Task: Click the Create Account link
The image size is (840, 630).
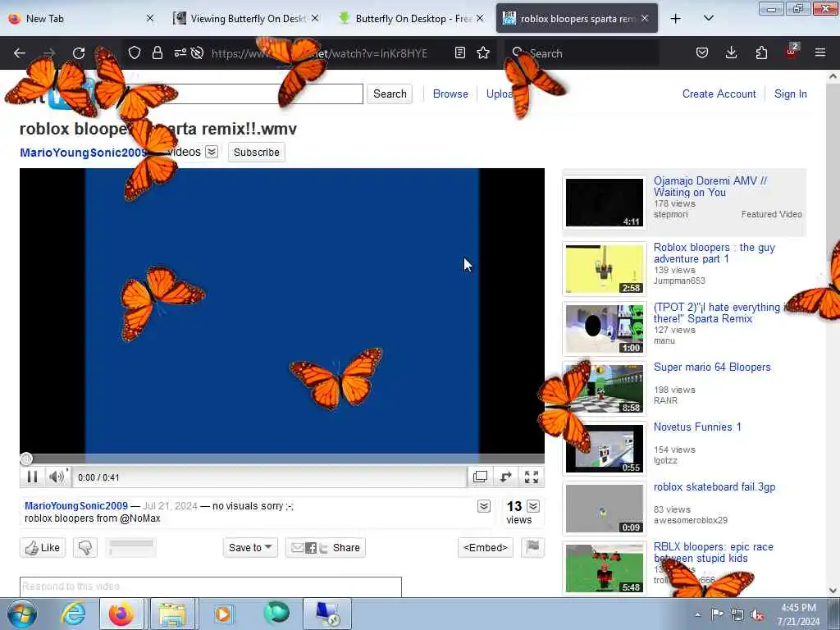Action: 719,94
